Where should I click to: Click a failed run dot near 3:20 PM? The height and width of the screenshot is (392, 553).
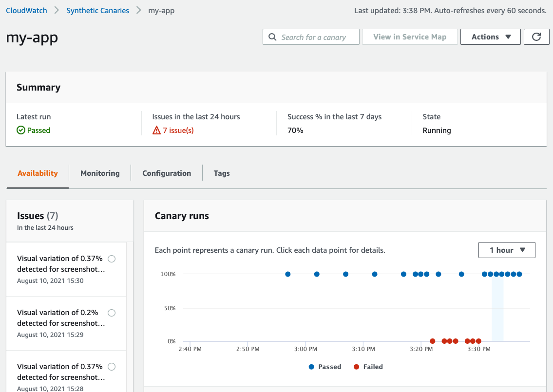[x=433, y=341]
